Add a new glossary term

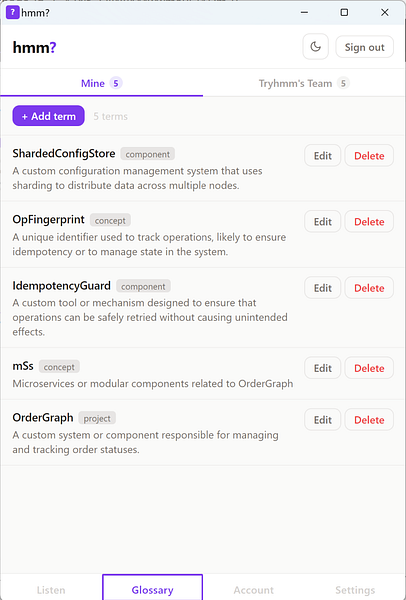tap(49, 116)
